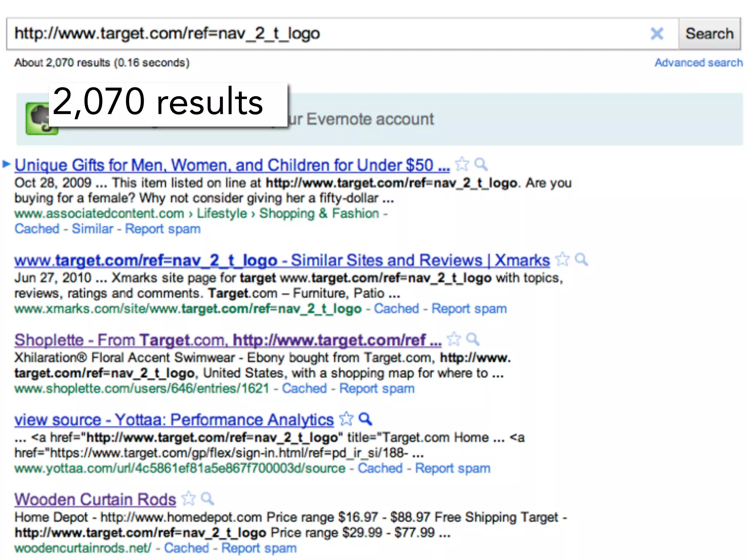Star the Wooden Curtain Rods result
The image size is (747, 560).
(x=189, y=498)
